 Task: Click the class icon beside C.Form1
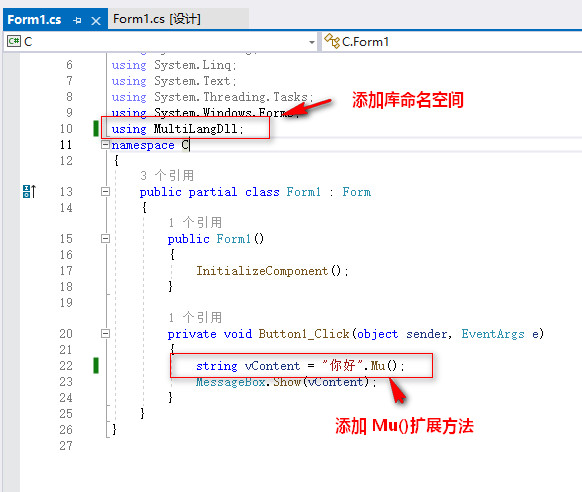(332, 41)
